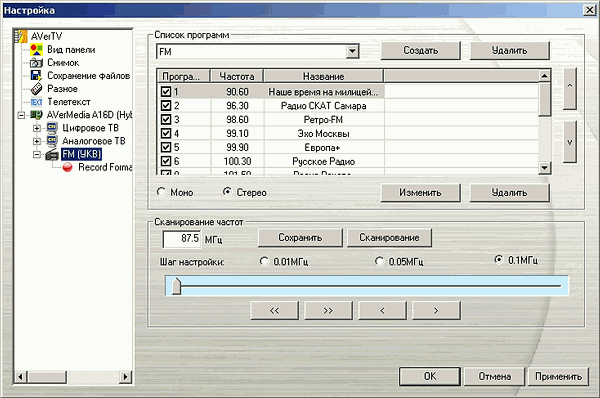Select the Вид панели colored icon
This screenshot has width=600, height=398.
pyautogui.click(x=36, y=50)
